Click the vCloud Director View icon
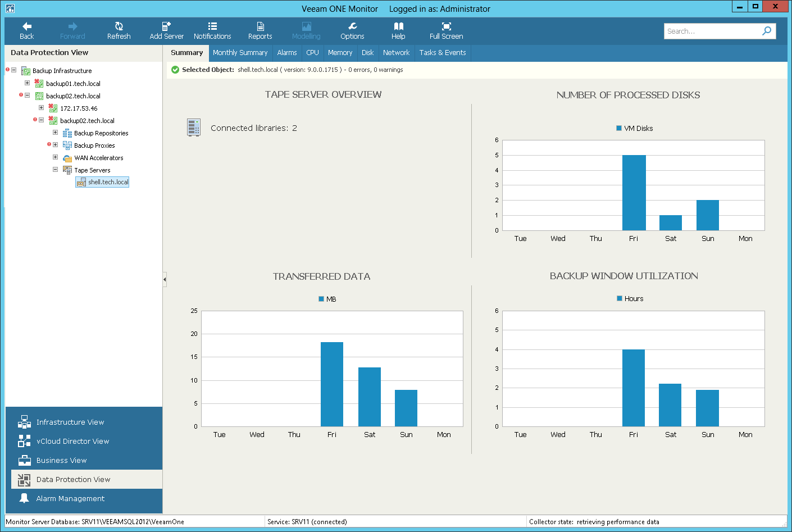792x532 pixels. (x=24, y=441)
